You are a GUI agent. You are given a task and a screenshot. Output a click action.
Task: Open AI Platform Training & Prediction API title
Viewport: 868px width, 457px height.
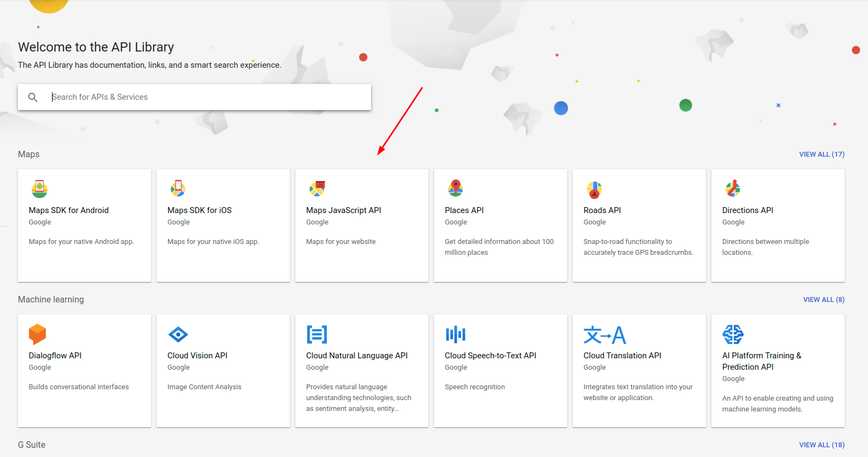(x=762, y=361)
